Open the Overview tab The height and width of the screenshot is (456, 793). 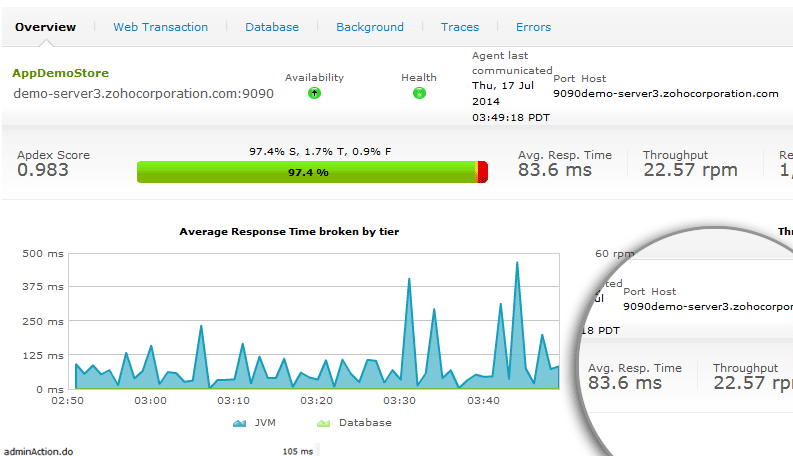tap(46, 27)
